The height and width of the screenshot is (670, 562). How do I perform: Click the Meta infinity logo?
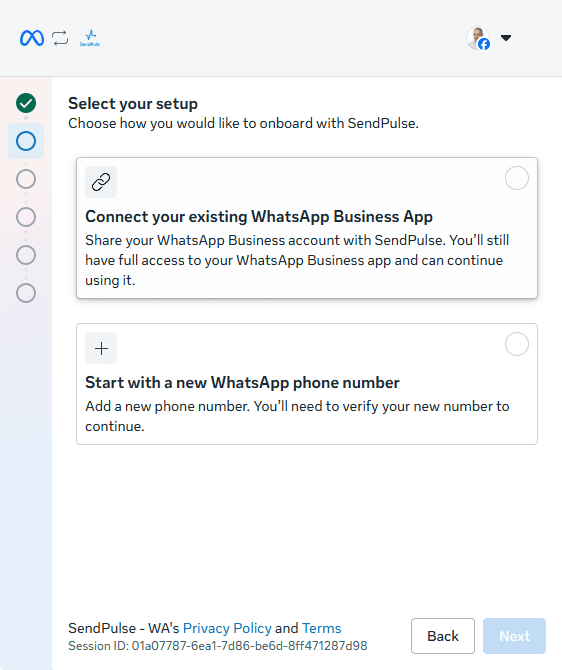32,38
